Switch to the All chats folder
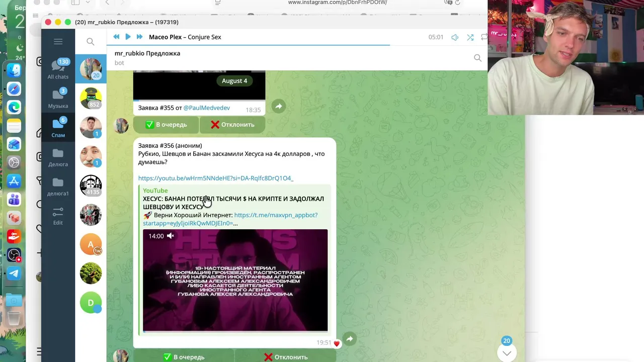 pyautogui.click(x=58, y=69)
